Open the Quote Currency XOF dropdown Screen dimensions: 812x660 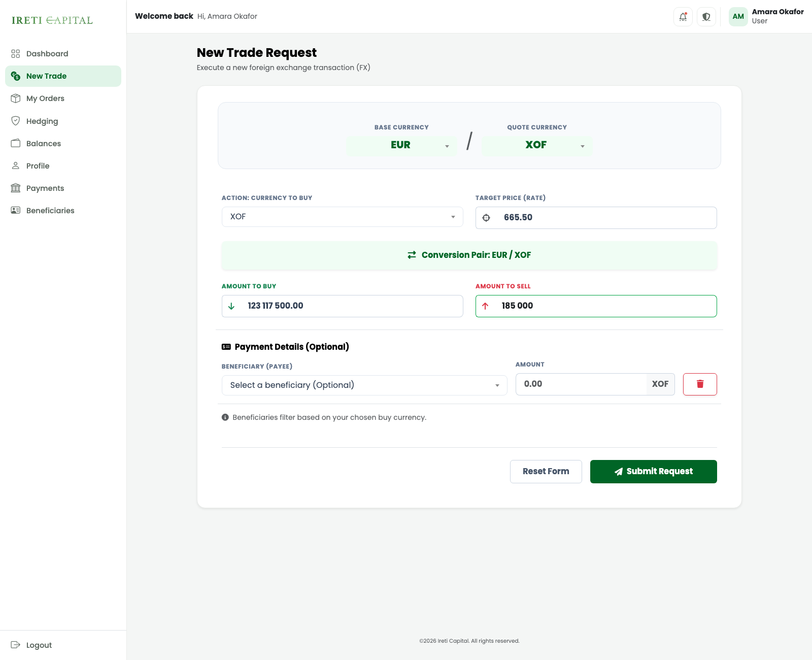pos(537,146)
